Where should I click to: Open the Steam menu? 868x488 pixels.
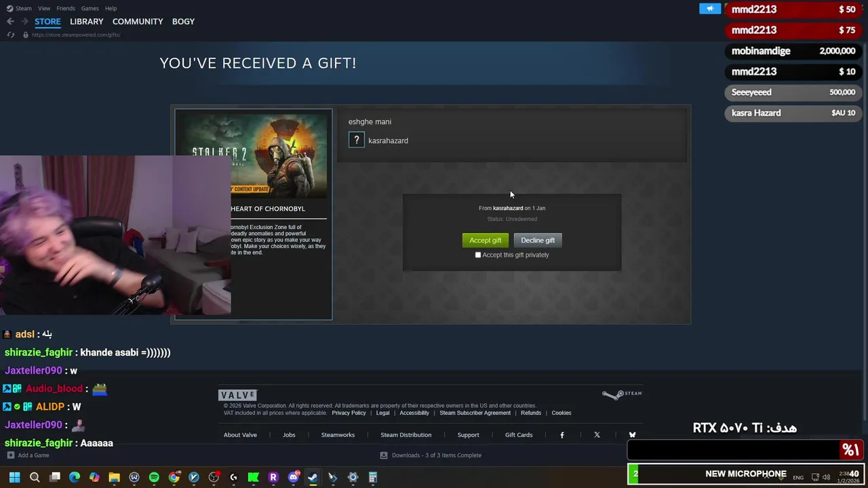[x=24, y=8]
